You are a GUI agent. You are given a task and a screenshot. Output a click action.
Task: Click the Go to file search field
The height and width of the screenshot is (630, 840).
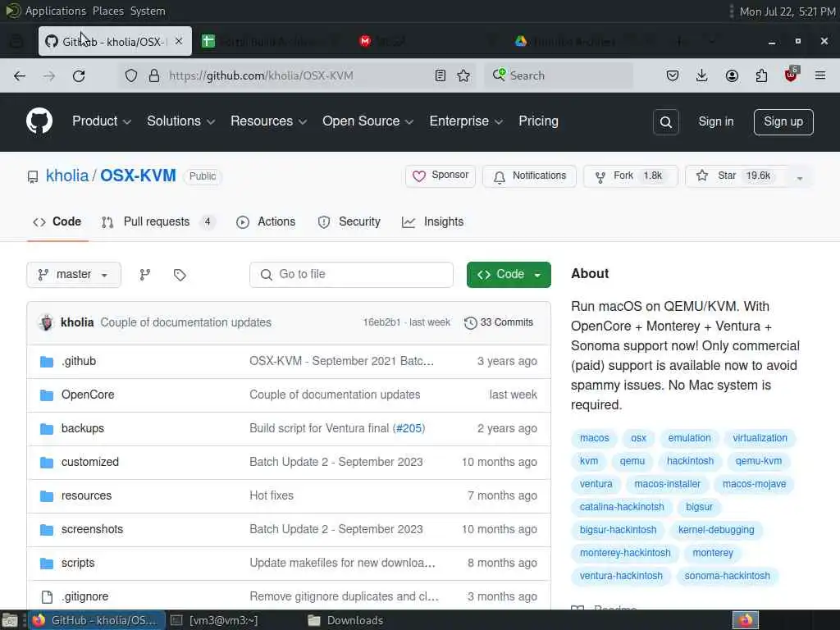click(x=351, y=275)
